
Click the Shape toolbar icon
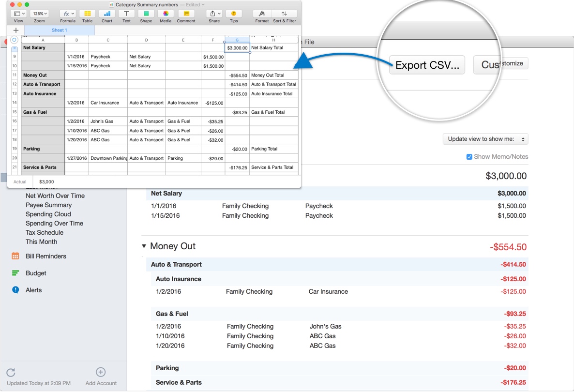coord(146,14)
